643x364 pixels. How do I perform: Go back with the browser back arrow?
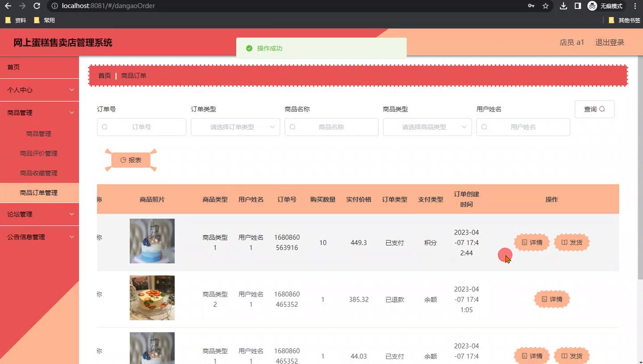pyautogui.click(x=8, y=6)
